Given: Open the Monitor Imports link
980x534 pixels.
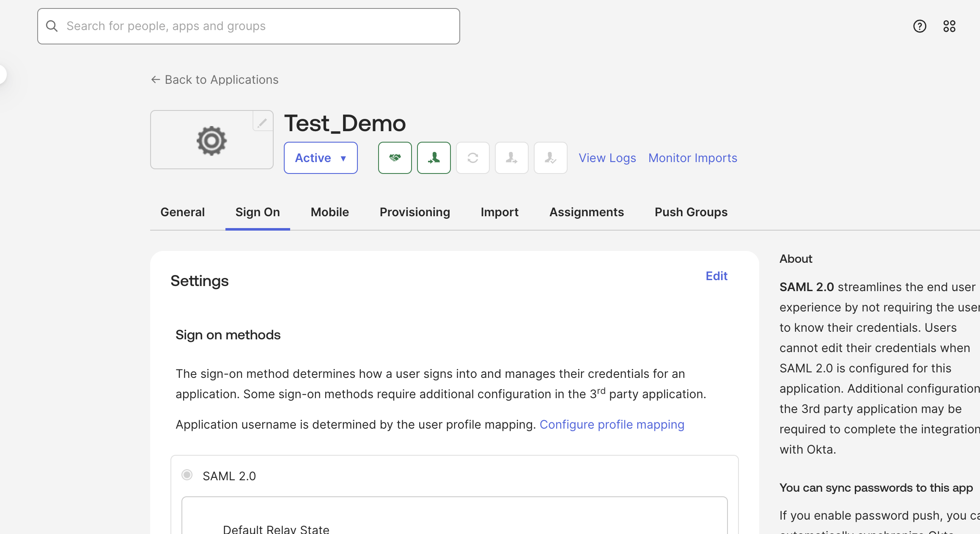Looking at the screenshot, I should 692,158.
